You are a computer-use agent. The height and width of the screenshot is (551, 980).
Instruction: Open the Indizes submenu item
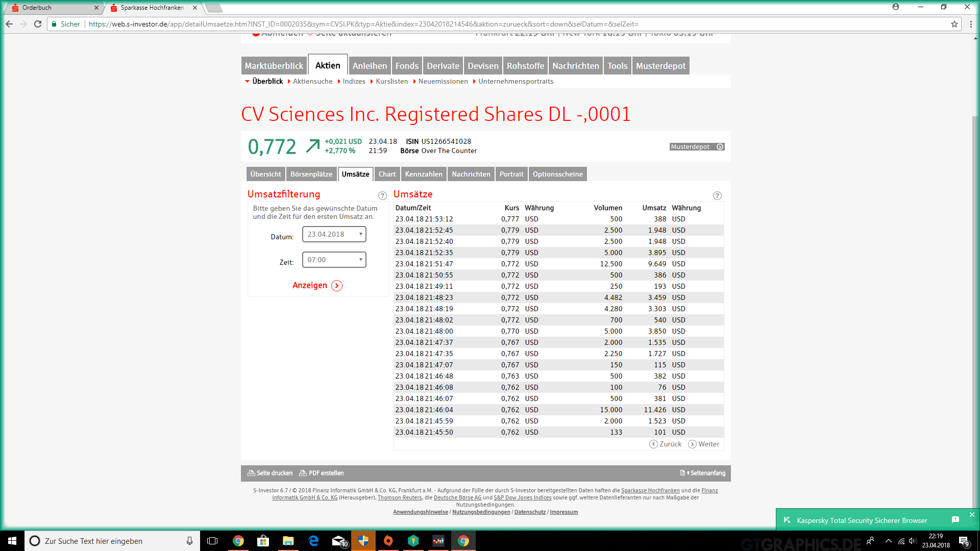[354, 81]
